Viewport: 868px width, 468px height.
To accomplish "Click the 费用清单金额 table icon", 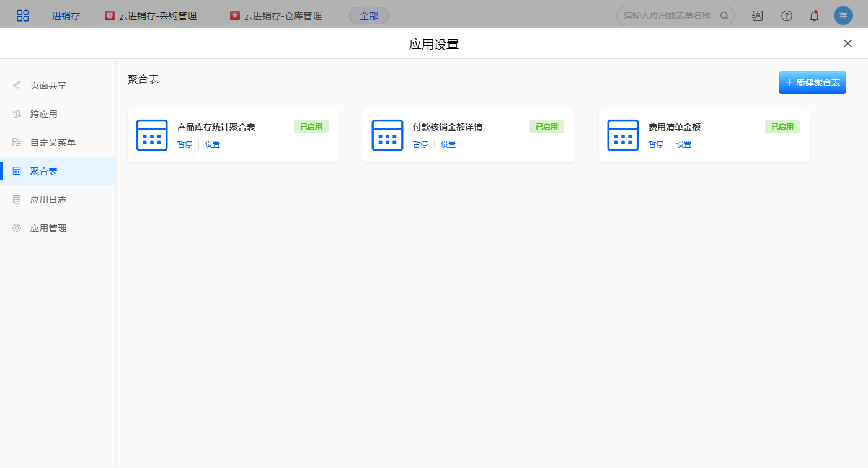I will click(x=623, y=135).
